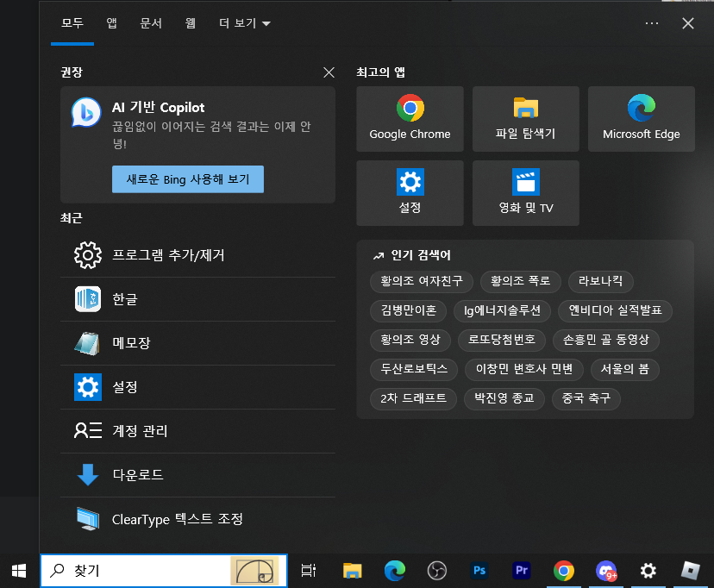
Task: Open Settings gear on the taskbar
Action: click(648, 571)
